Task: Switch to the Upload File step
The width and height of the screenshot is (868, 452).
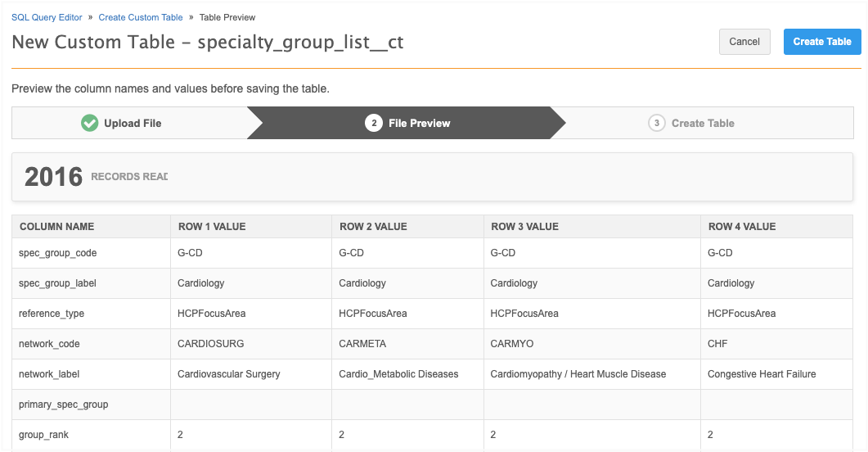Action: (132, 123)
